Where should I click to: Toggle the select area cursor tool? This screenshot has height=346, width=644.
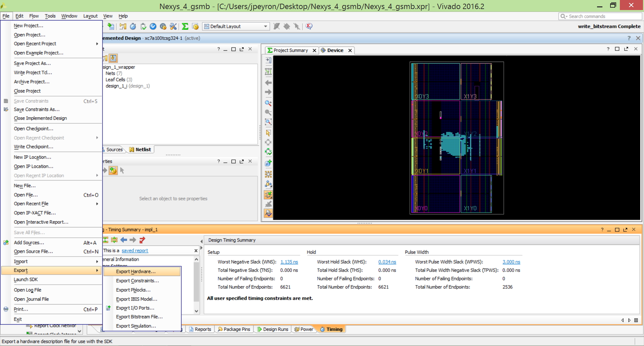coord(268,133)
